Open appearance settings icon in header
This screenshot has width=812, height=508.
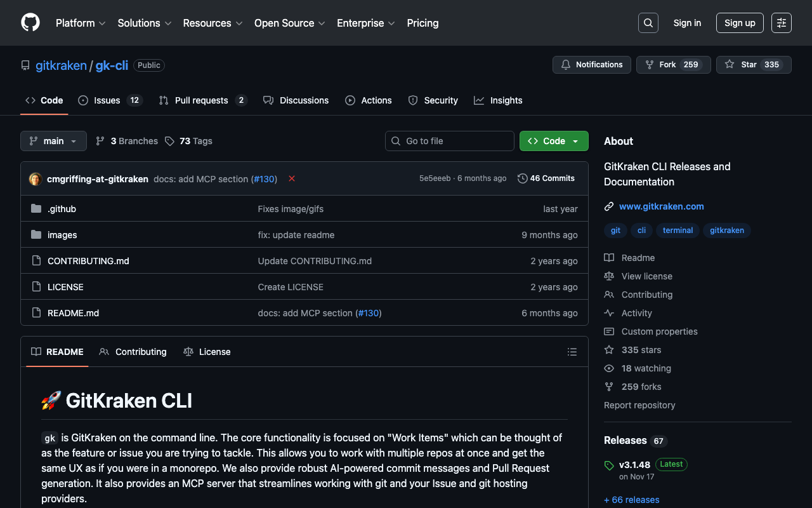click(x=781, y=23)
